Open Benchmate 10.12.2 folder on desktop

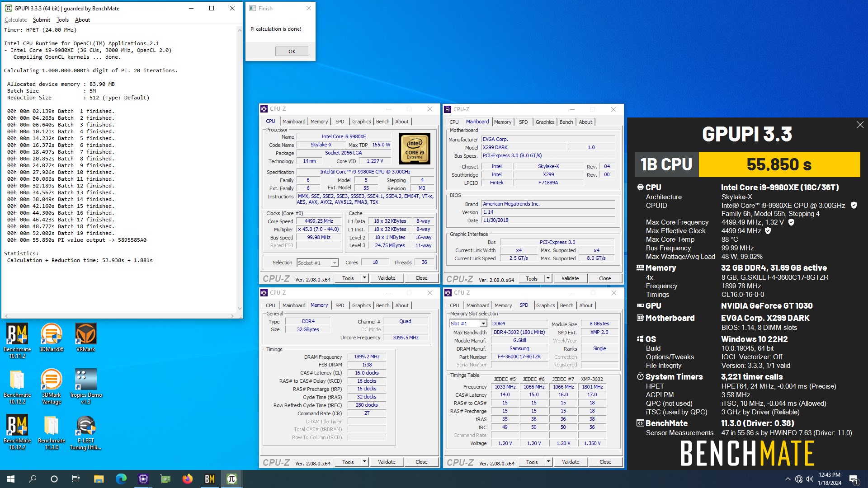(x=17, y=386)
